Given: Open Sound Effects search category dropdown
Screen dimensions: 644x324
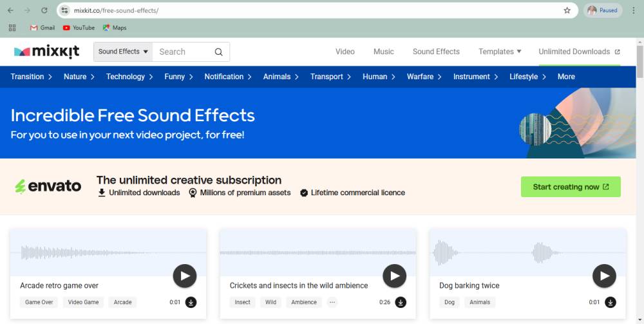Looking at the screenshot, I should point(123,52).
